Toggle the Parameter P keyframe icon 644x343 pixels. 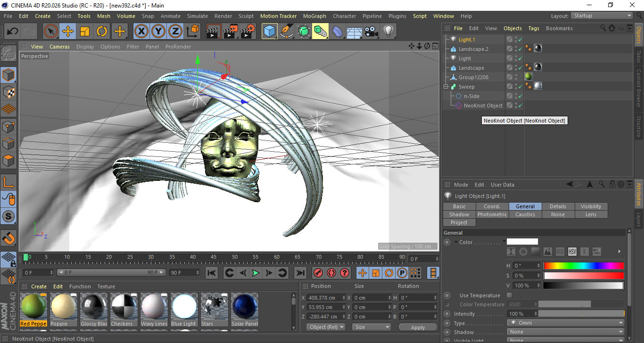[402, 273]
